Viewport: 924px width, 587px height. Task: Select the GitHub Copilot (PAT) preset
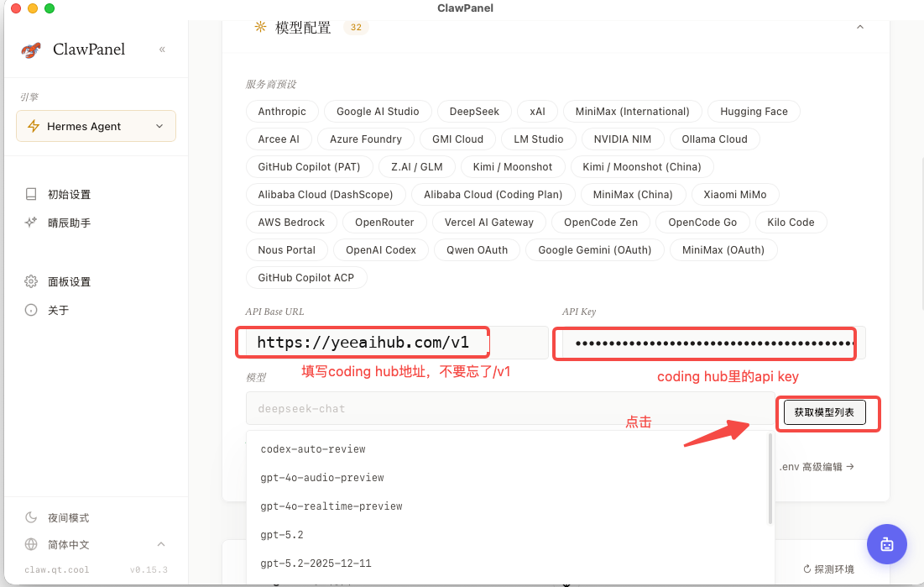[310, 167]
